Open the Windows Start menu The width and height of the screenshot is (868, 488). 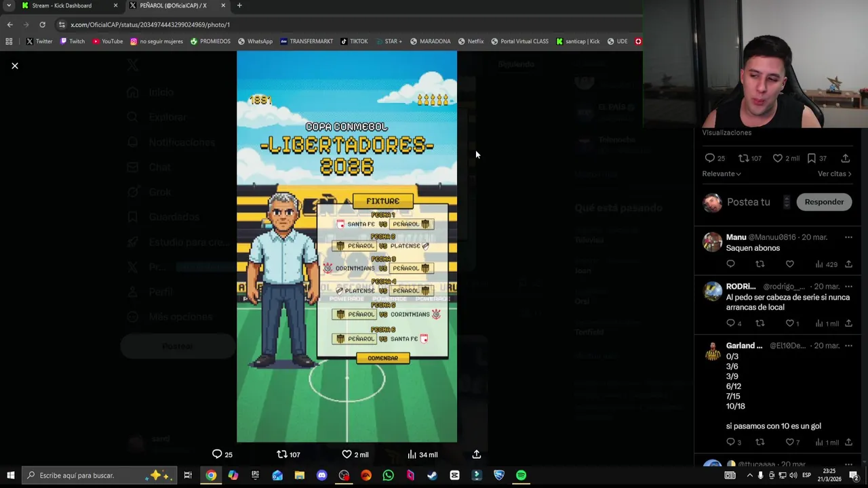coord(10,475)
